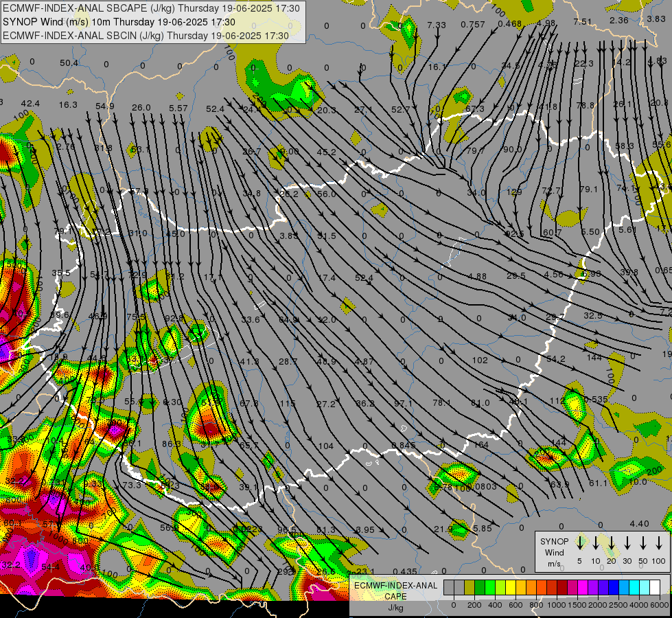Image resolution: width=672 pixels, height=618 pixels.
Task: Click the map value 0.435
Action: [404, 571]
